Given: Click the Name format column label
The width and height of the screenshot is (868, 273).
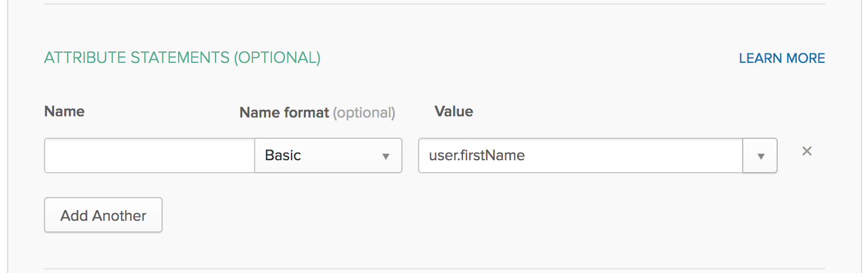Looking at the screenshot, I should click(284, 112).
